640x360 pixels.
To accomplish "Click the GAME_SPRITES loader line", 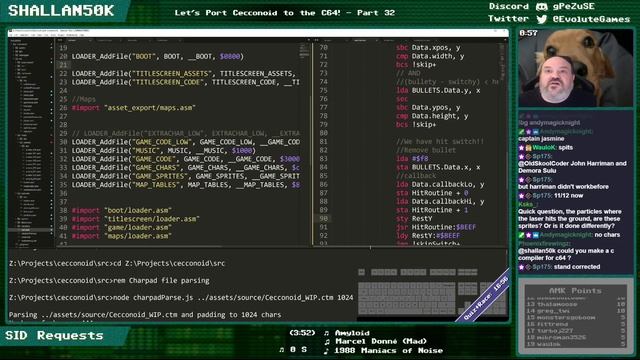I will click(186, 176).
